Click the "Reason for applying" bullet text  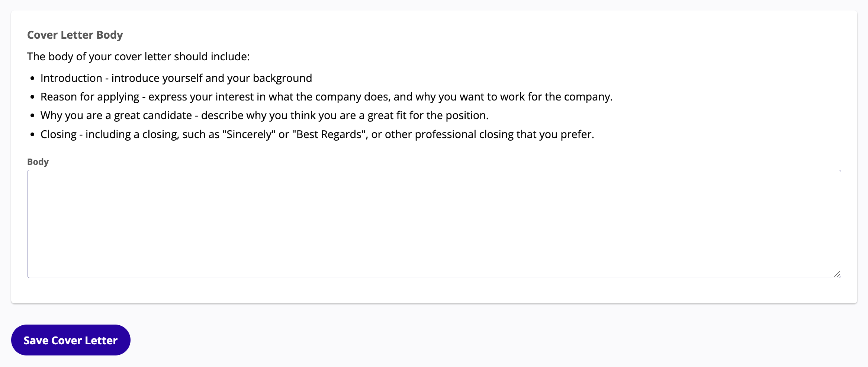tap(326, 97)
